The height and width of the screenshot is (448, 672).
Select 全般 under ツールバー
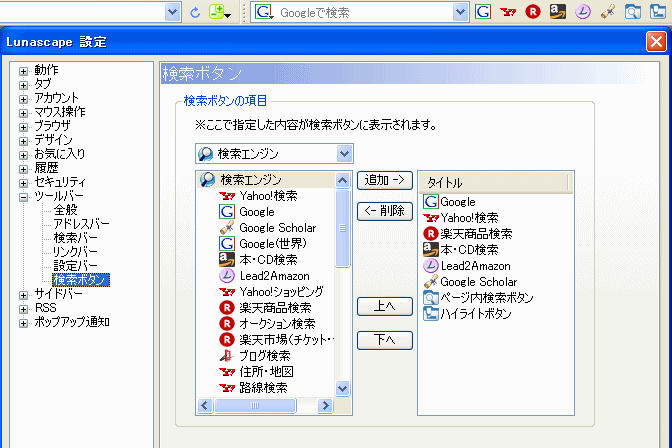click(x=66, y=210)
